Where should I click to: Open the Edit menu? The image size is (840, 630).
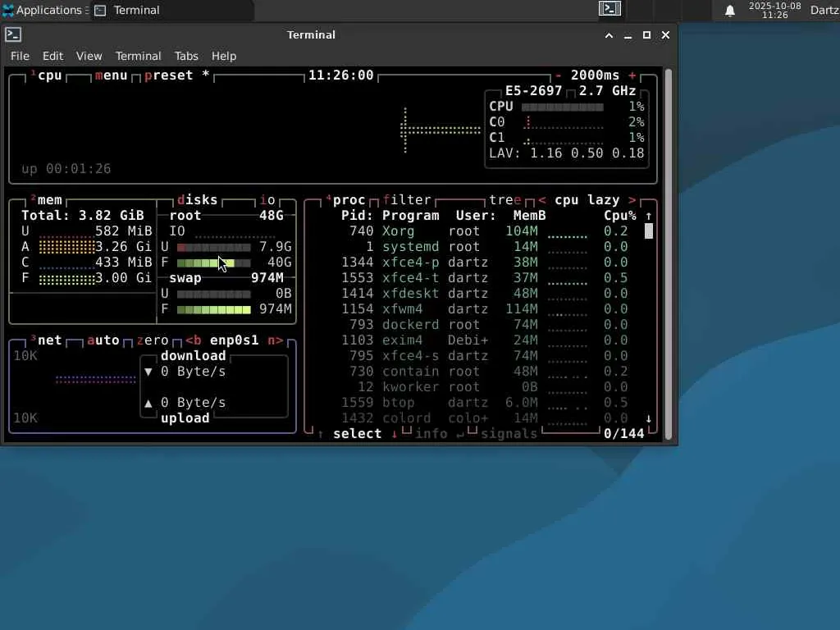click(x=52, y=56)
